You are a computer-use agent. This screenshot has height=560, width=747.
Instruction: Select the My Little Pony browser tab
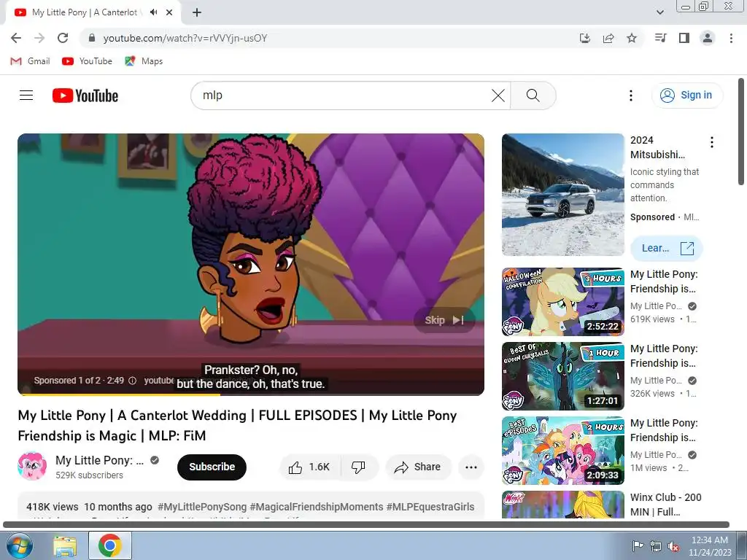pyautogui.click(x=85, y=12)
